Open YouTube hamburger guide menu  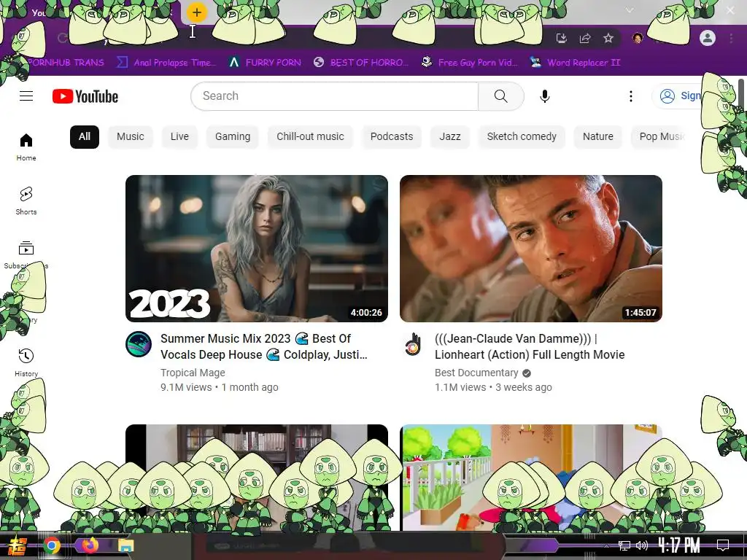pyautogui.click(x=26, y=96)
